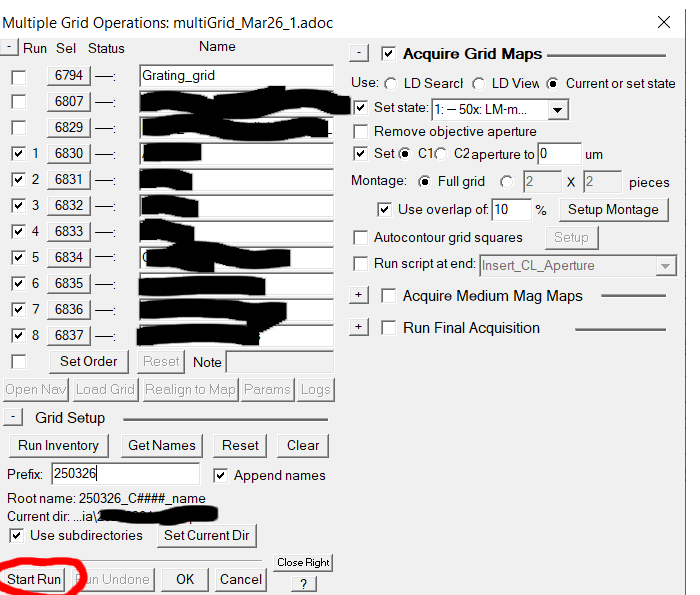Select grid button 6831
The image size is (700, 595).
coord(69,179)
